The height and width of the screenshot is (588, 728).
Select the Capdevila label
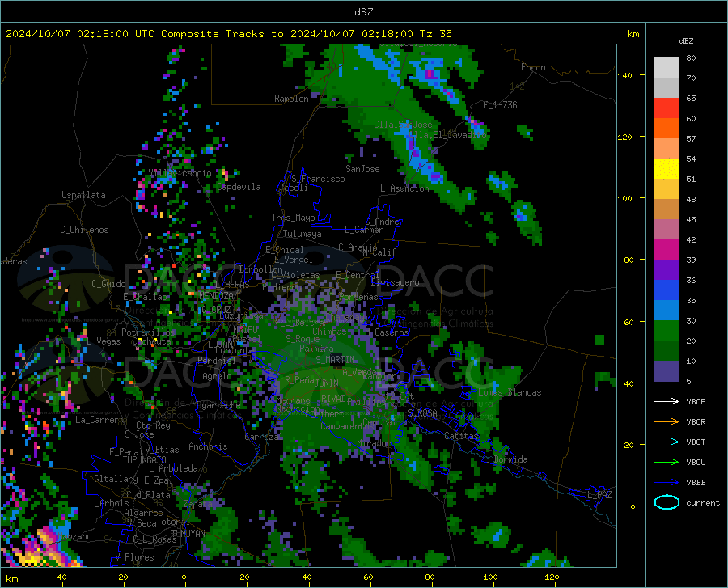pos(239,187)
